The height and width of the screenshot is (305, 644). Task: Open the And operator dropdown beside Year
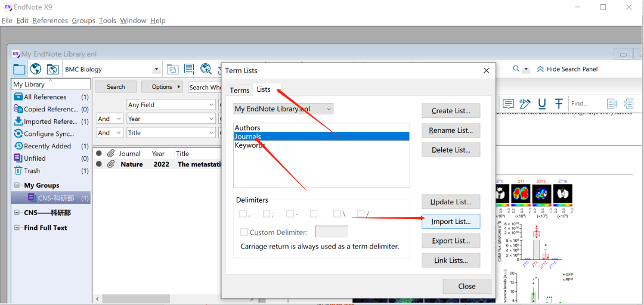click(x=110, y=119)
